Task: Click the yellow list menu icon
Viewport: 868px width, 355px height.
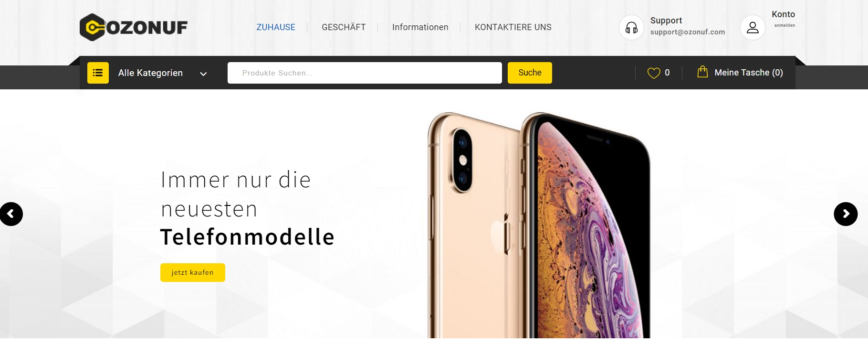Action: 98,73
